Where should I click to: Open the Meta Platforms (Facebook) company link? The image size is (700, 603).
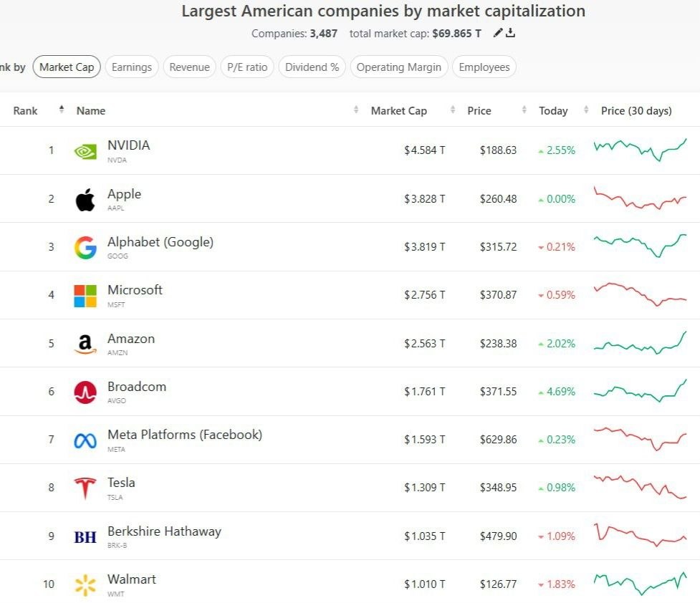click(184, 435)
